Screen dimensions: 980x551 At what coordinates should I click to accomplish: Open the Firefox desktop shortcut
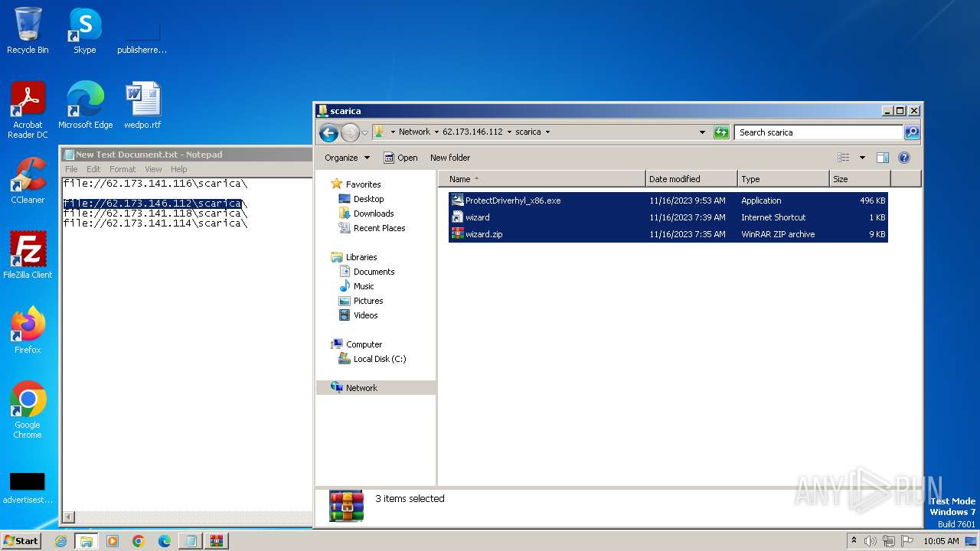(28, 331)
